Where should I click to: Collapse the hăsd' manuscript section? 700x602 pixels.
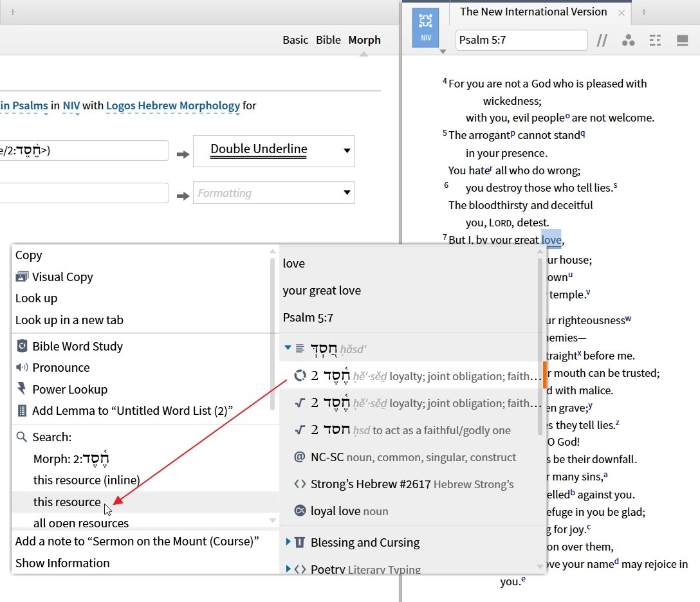point(288,348)
